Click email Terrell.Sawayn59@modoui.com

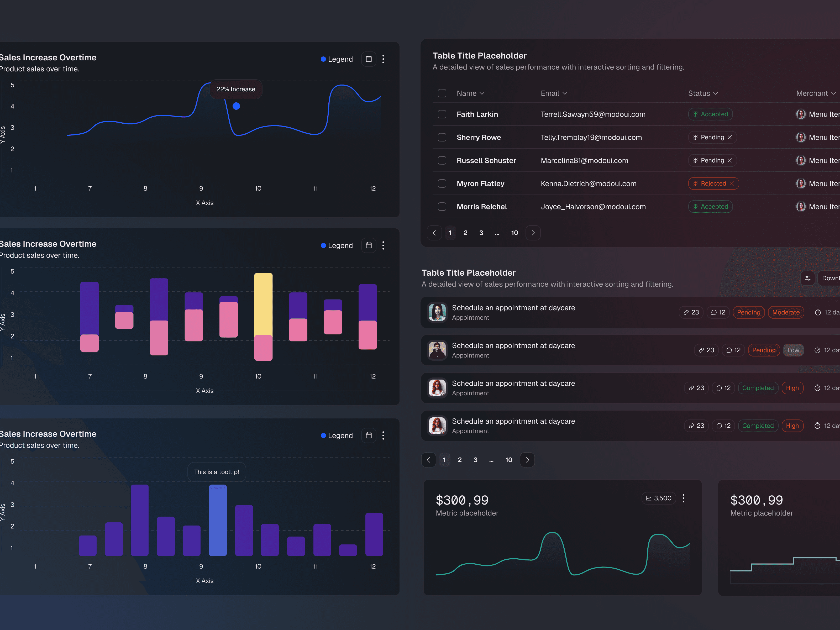(x=593, y=114)
